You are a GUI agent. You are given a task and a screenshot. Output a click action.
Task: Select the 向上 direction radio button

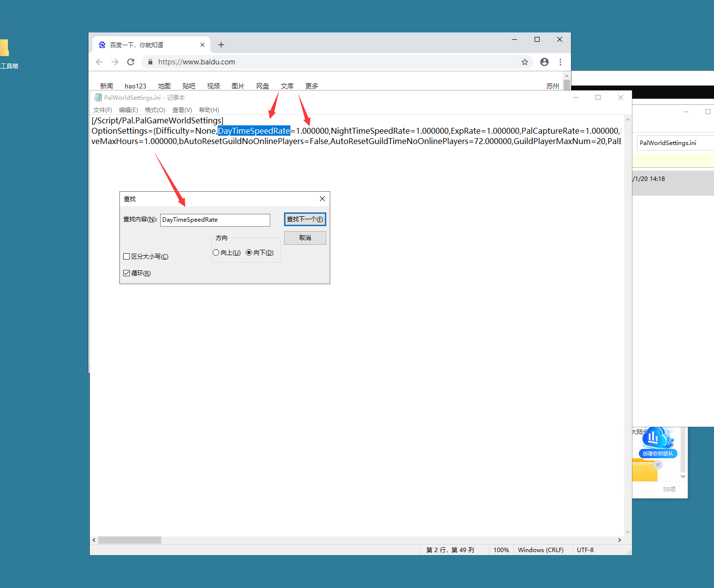(x=216, y=253)
